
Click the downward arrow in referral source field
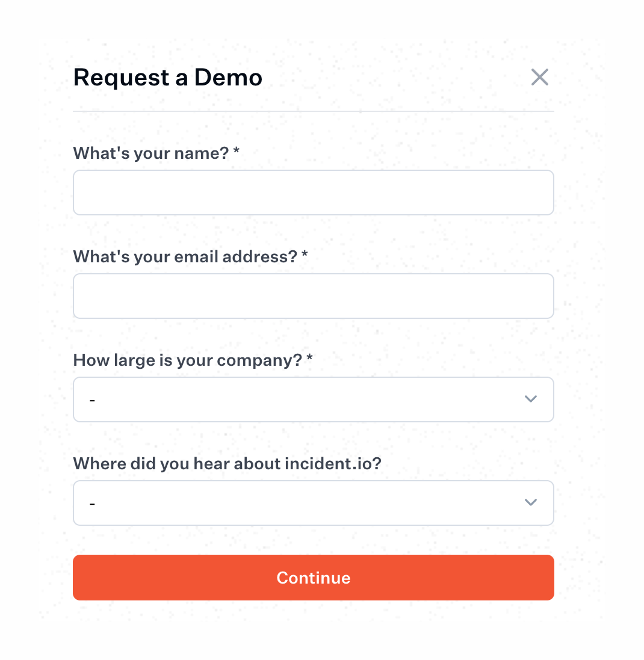coord(531,502)
